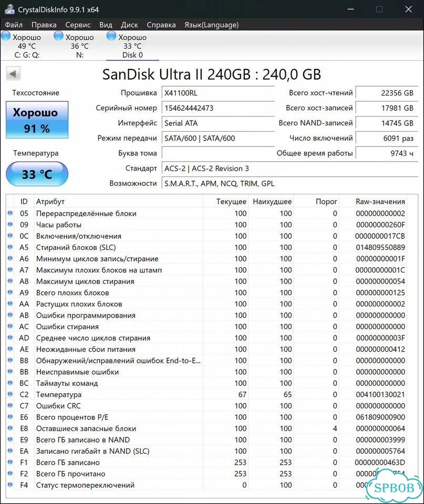Click the power-on count value 6091 раз
This screenshot has height=504, width=424.
pyautogui.click(x=387, y=138)
